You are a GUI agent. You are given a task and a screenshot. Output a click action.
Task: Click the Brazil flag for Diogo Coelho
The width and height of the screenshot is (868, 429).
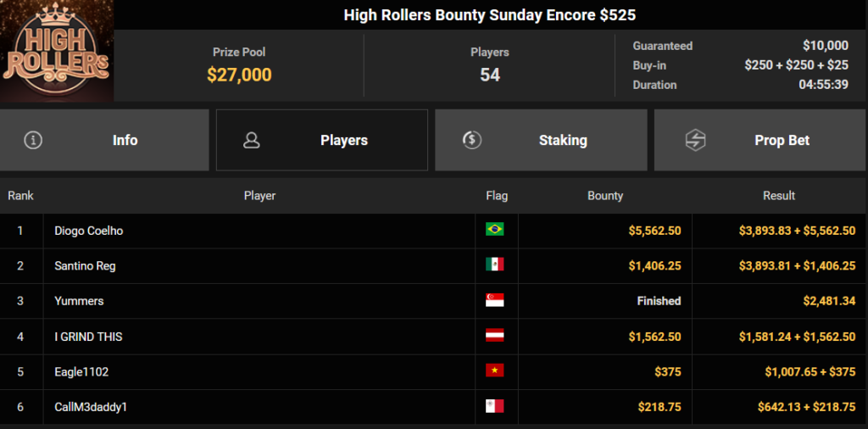494,230
